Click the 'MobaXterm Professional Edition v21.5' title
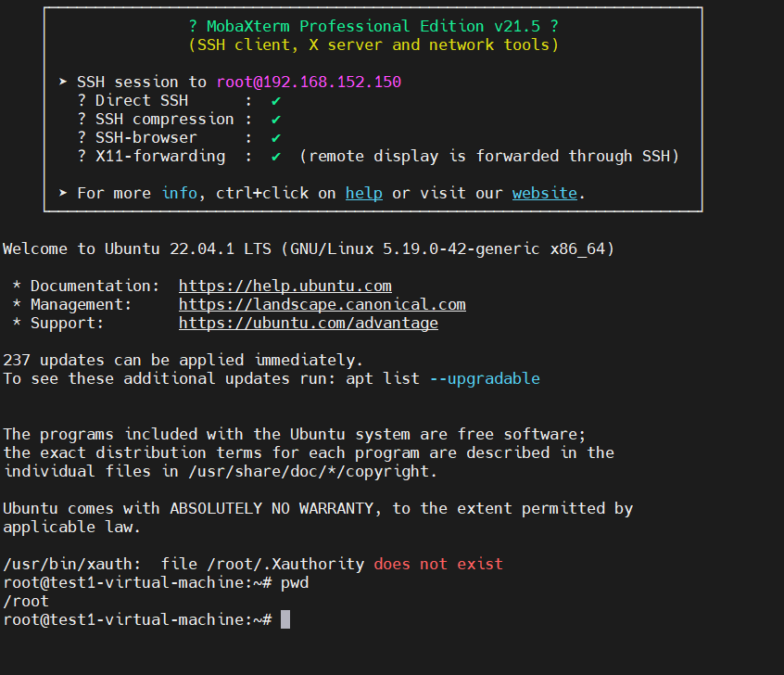 [373, 26]
